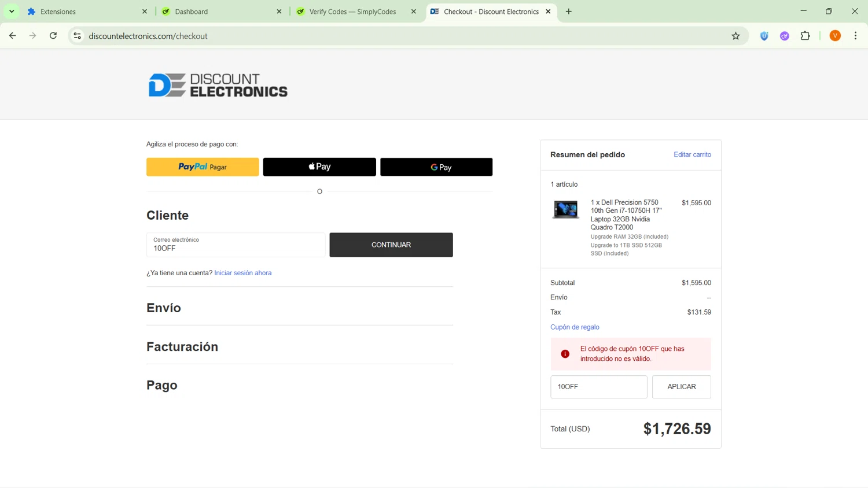Click the Discount Electronics logo
The image size is (868, 488).
pyautogui.click(x=218, y=85)
